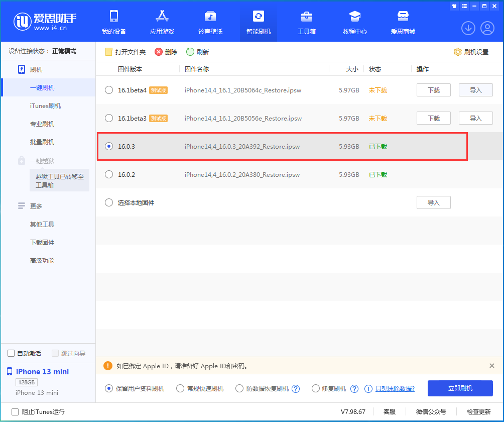Click the i4 爱思助手 logo
This screenshot has width=504, height=422.
click(x=45, y=22)
